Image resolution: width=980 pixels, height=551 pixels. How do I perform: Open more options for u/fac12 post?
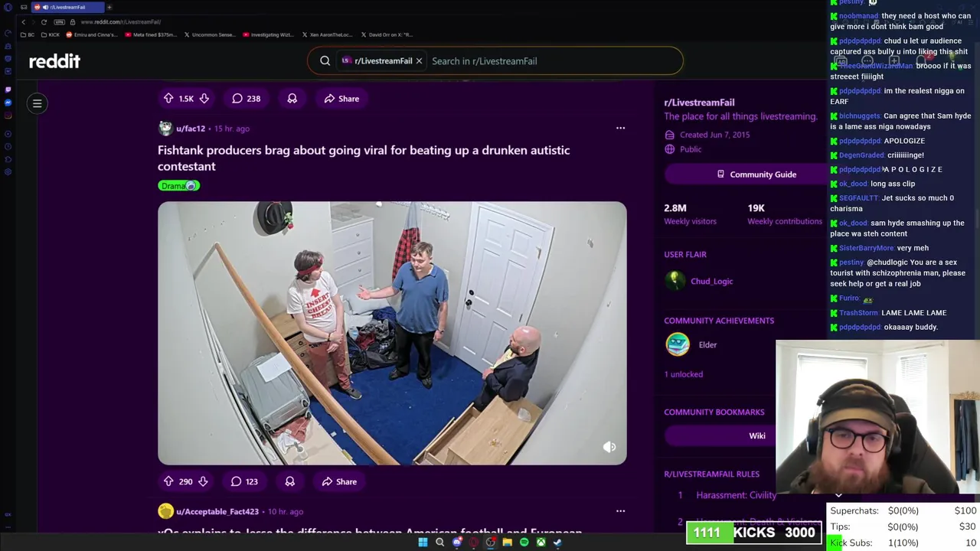click(620, 128)
